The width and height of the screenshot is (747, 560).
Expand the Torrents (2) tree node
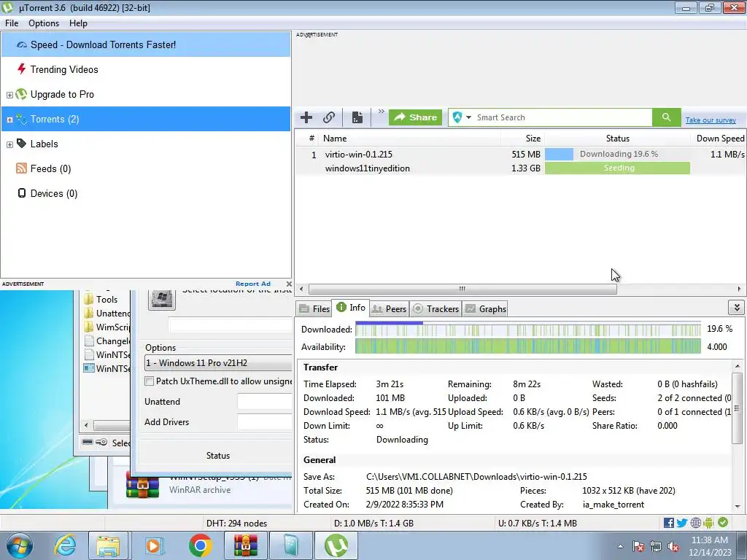(x=9, y=120)
